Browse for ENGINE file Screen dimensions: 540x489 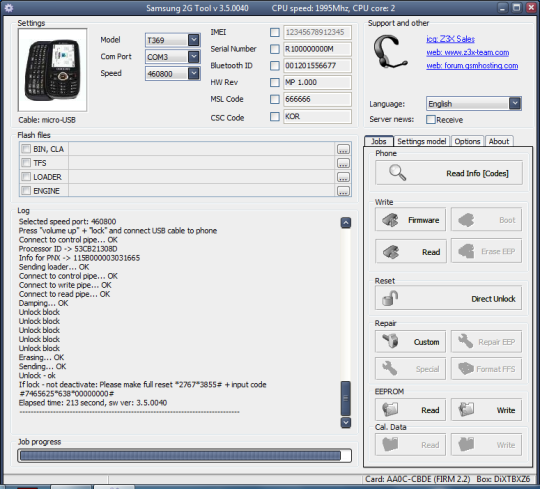coord(343,191)
